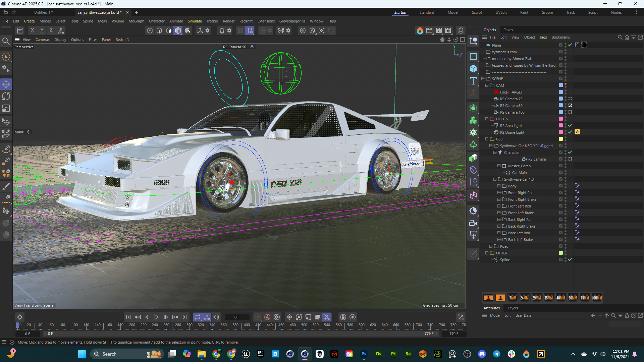Collapse the LIGHTS group
This screenshot has height=362, width=644.
click(487, 119)
